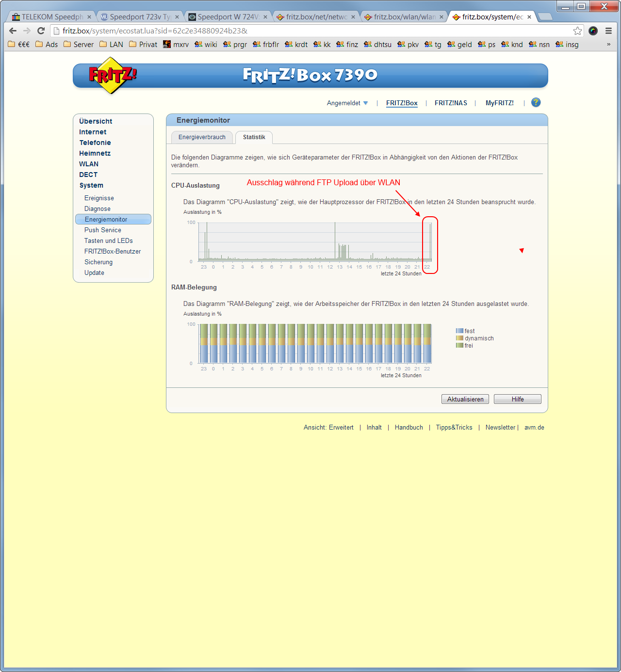Open Diagnose submenu item

coord(98,208)
